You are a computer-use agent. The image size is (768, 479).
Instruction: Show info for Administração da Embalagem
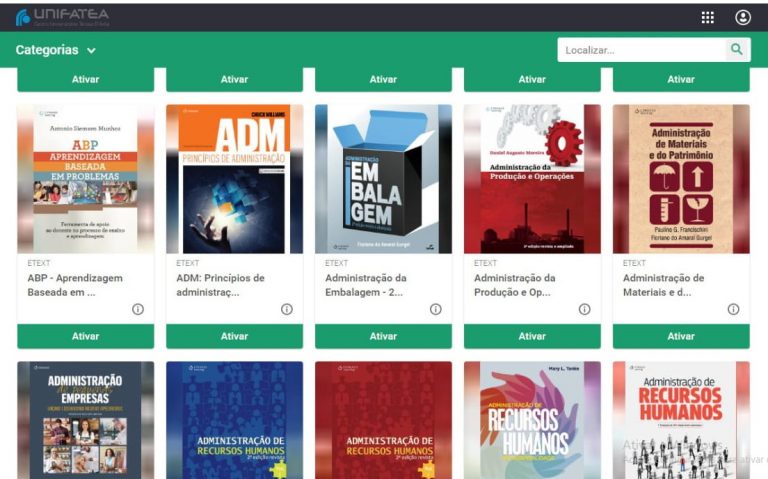coord(436,309)
